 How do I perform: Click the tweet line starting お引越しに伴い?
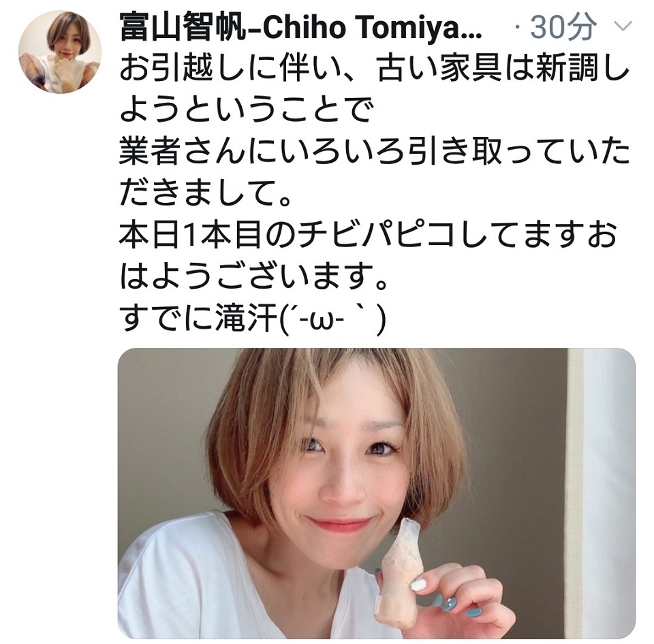(374, 69)
